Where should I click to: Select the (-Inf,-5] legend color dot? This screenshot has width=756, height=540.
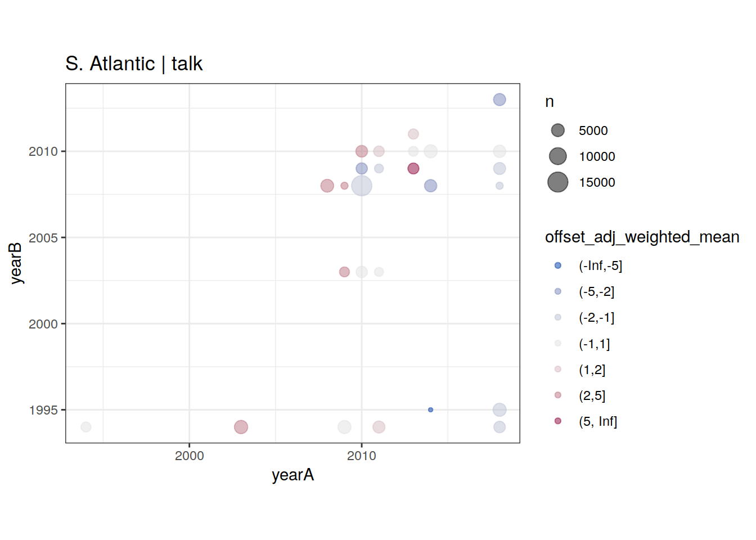tap(557, 265)
